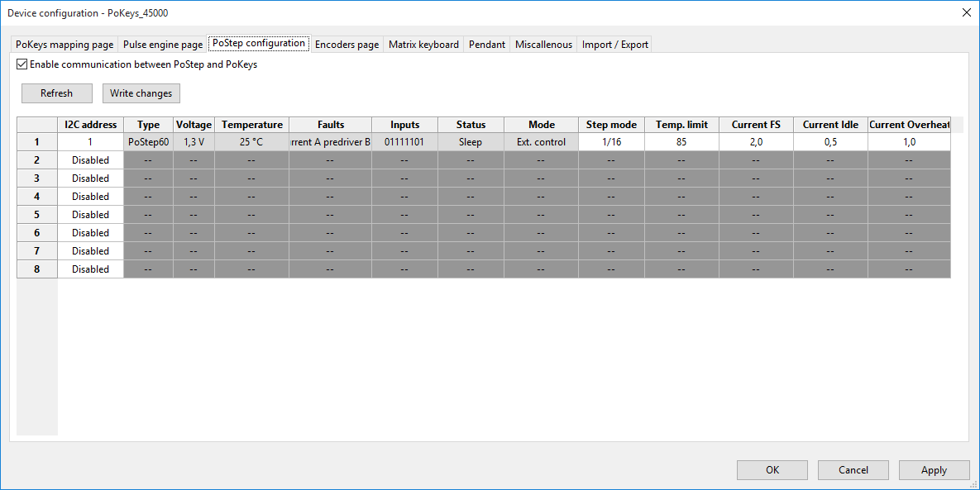980x490 pixels.
Task: Click the Temp. limit column header
Action: pyautogui.click(x=682, y=125)
